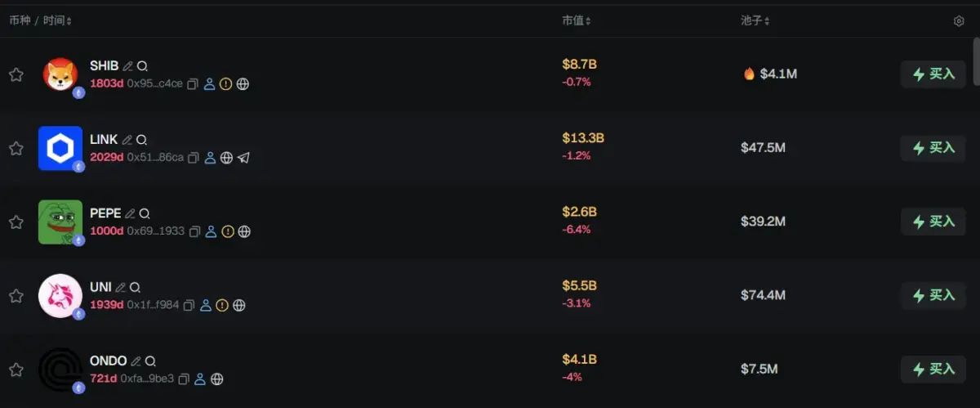Sort by the 时间 column arrows
Image resolution: width=980 pixels, height=408 pixels.
click(x=69, y=21)
